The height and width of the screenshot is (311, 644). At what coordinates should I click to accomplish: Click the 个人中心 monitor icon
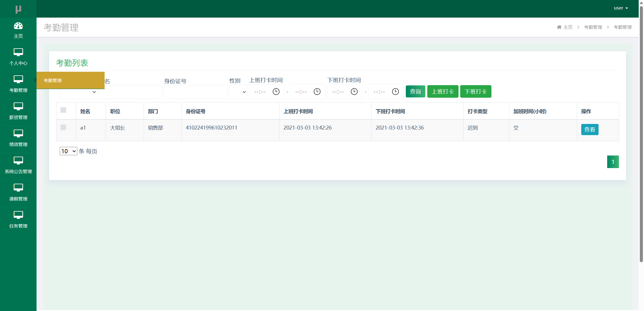pos(18,52)
